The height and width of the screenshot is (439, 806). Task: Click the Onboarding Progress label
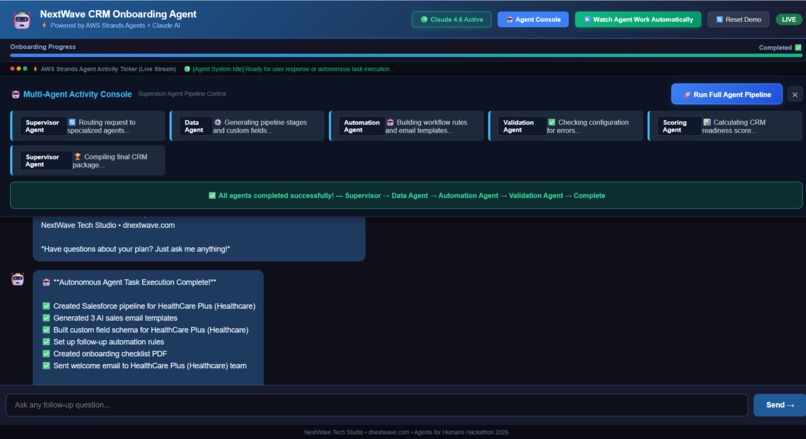(x=43, y=47)
